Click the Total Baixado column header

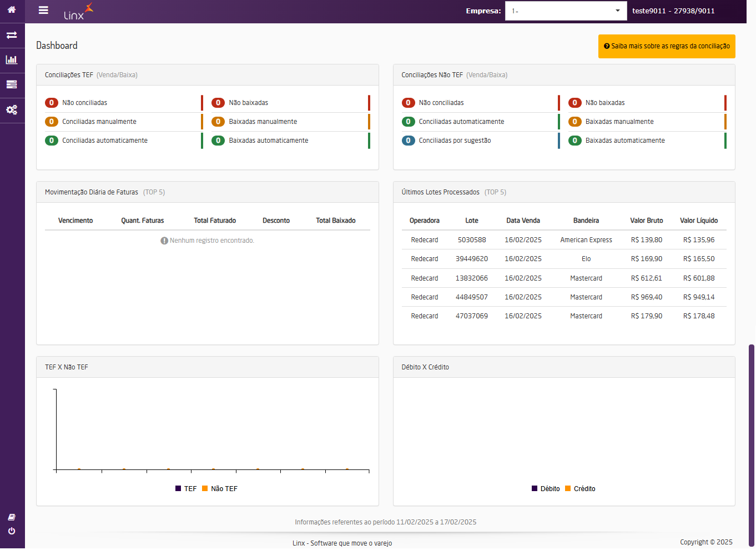pyautogui.click(x=336, y=221)
